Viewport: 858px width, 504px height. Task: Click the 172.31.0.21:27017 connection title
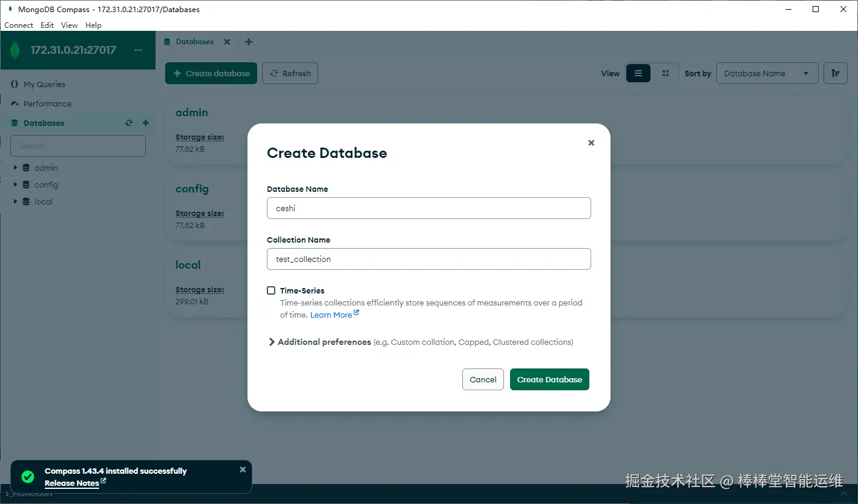coord(73,50)
